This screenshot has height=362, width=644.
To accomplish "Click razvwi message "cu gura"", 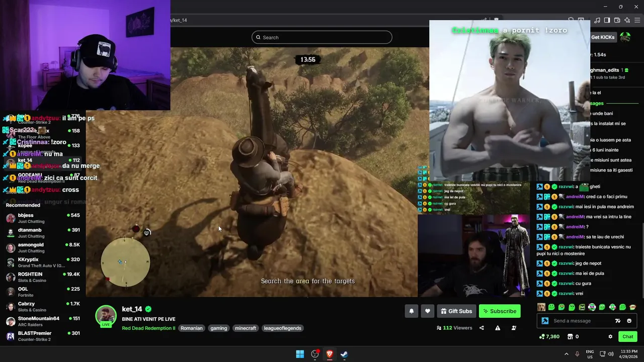I will 583,284.
